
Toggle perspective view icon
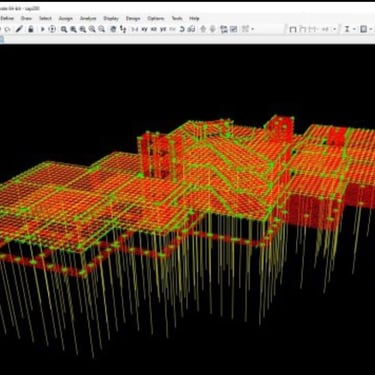click(x=191, y=29)
